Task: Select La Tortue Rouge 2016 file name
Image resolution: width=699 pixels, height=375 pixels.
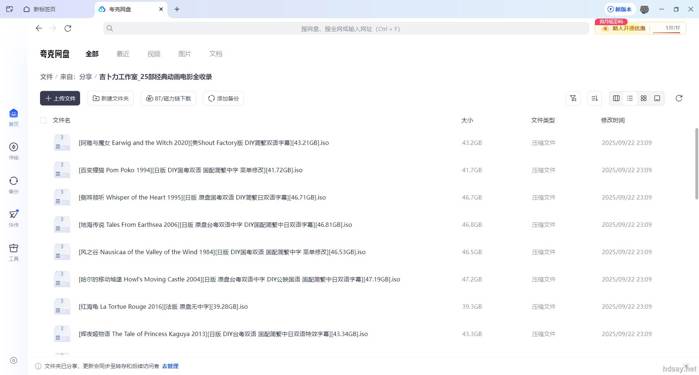Action: tap(163, 306)
